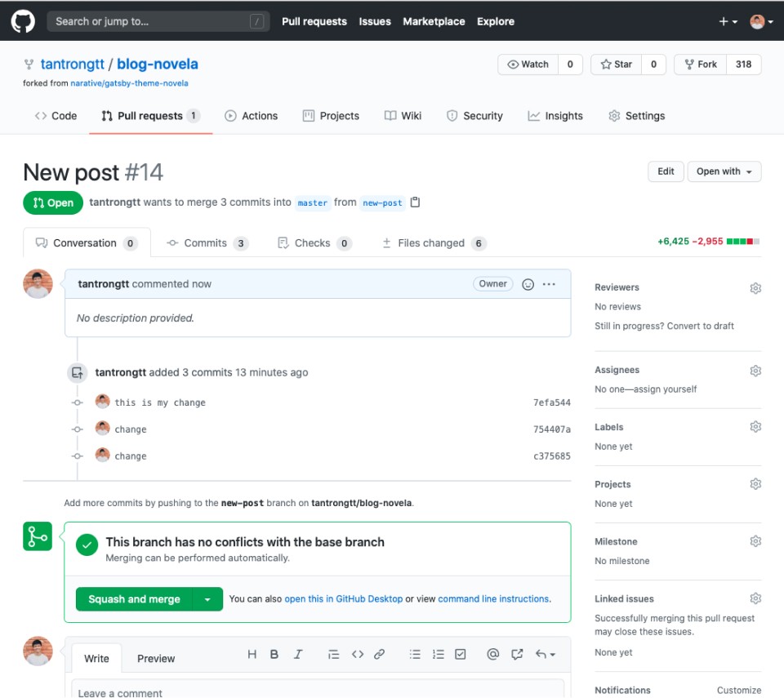Focus the Search or jump to field
Image resolution: width=784 pixels, height=698 pixels.
click(x=158, y=21)
